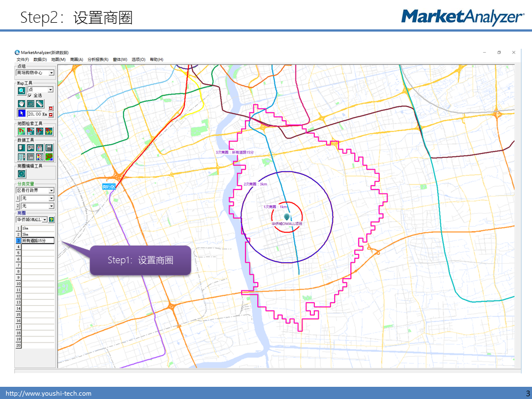Open the 数据(D) menu
This screenshot has height=399, width=532.
point(40,59)
